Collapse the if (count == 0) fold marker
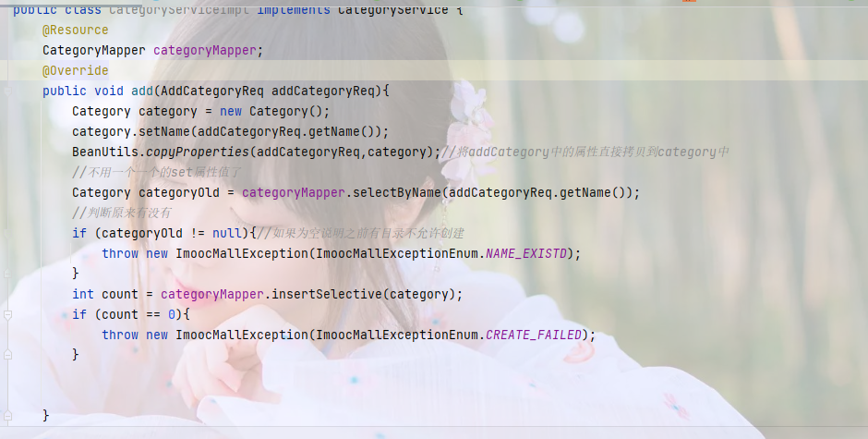 (7, 315)
